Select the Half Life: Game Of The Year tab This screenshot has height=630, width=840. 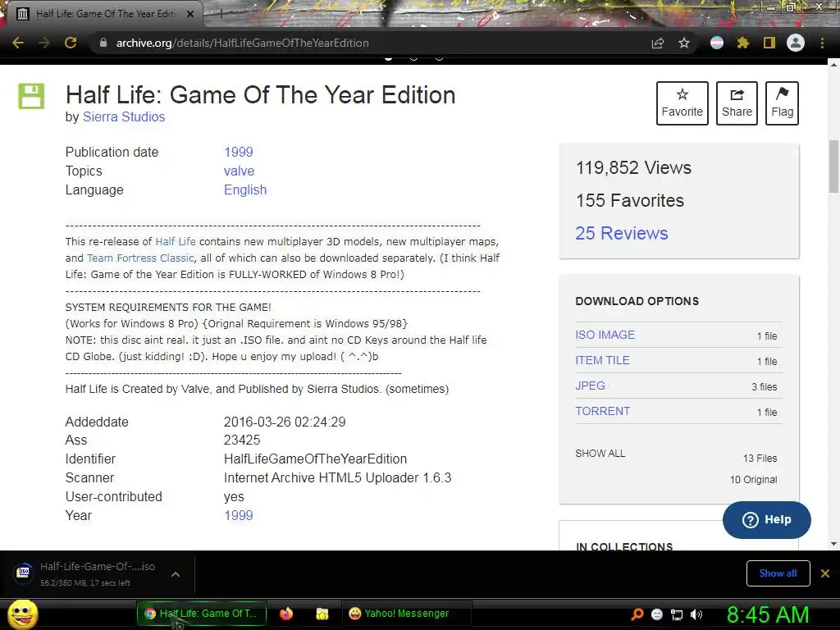(105, 14)
